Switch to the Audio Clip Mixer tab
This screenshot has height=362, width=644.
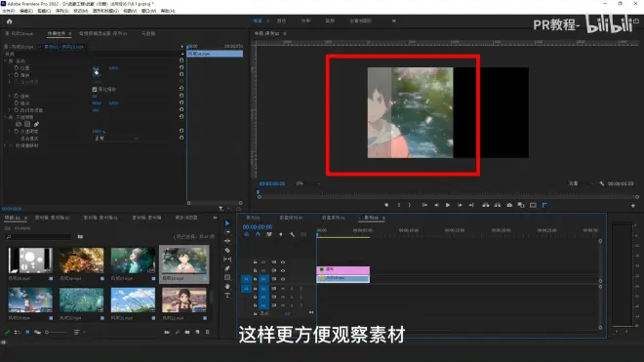point(103,34)
